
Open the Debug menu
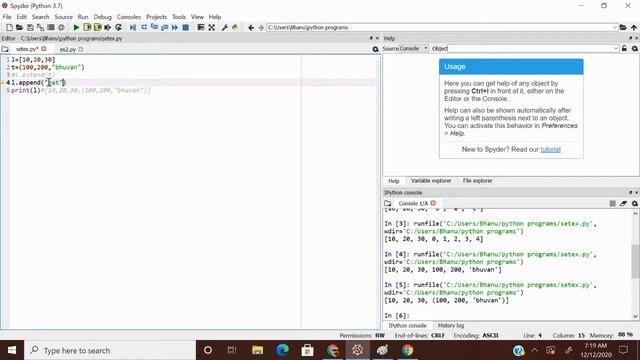tap(102, 17)
